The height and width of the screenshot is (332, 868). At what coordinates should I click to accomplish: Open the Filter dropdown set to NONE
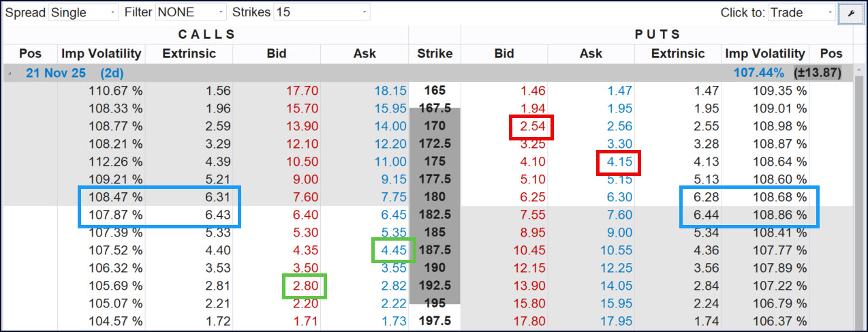191,12
